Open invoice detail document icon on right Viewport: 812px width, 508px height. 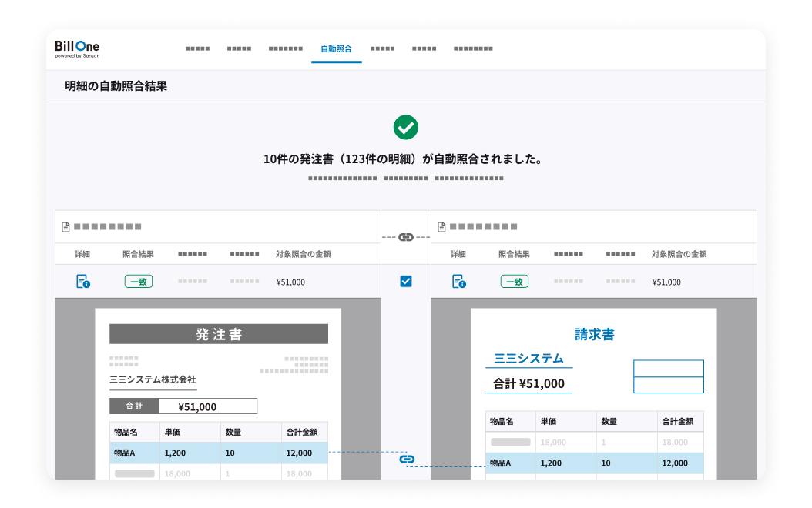(458, 282)
